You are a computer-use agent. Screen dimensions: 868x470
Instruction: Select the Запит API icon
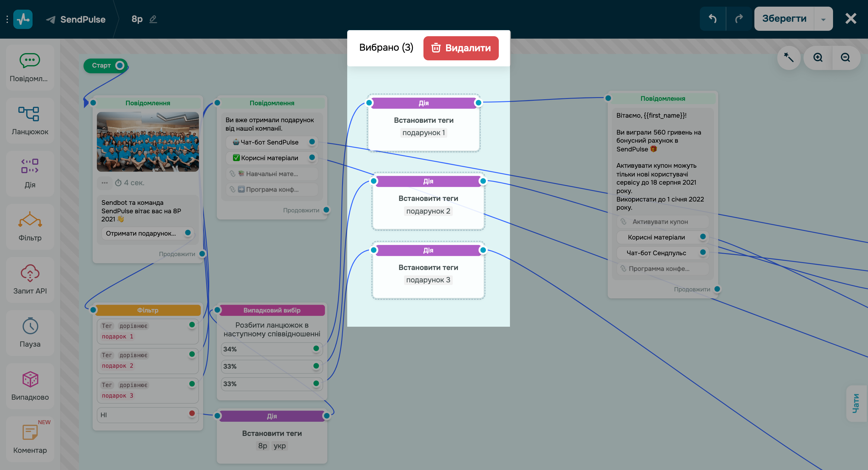30,273
